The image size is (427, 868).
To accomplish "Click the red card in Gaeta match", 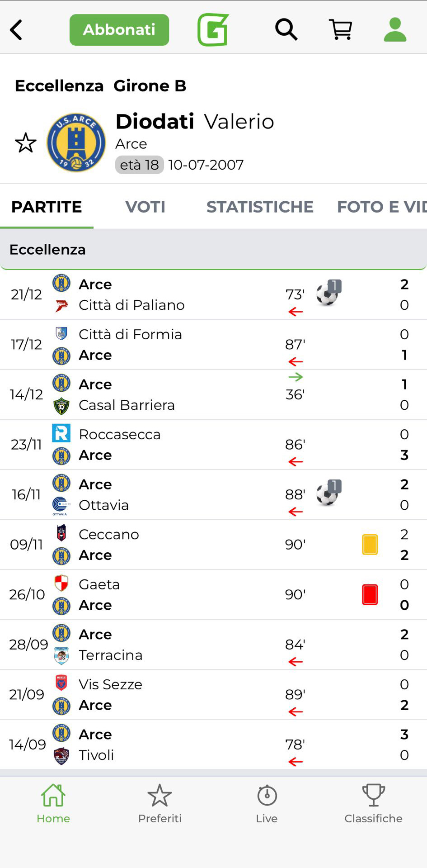I will click(370, 594).
